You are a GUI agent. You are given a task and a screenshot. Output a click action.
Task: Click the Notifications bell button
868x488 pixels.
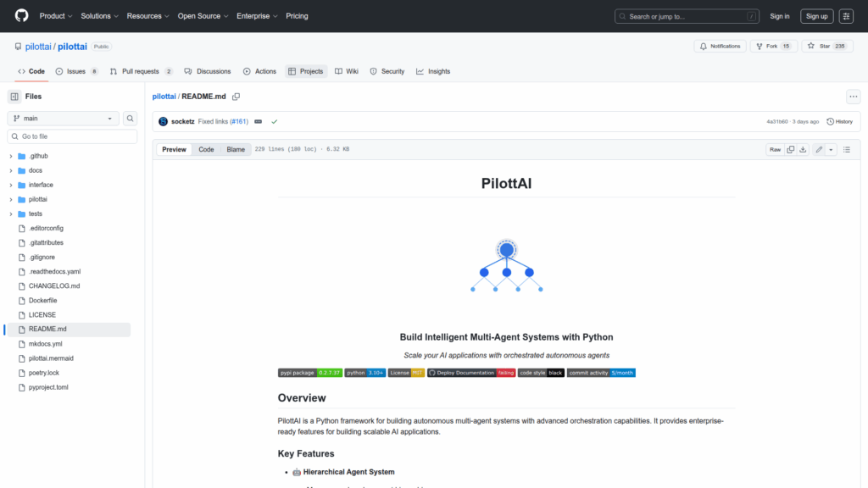tap(721, 47)
